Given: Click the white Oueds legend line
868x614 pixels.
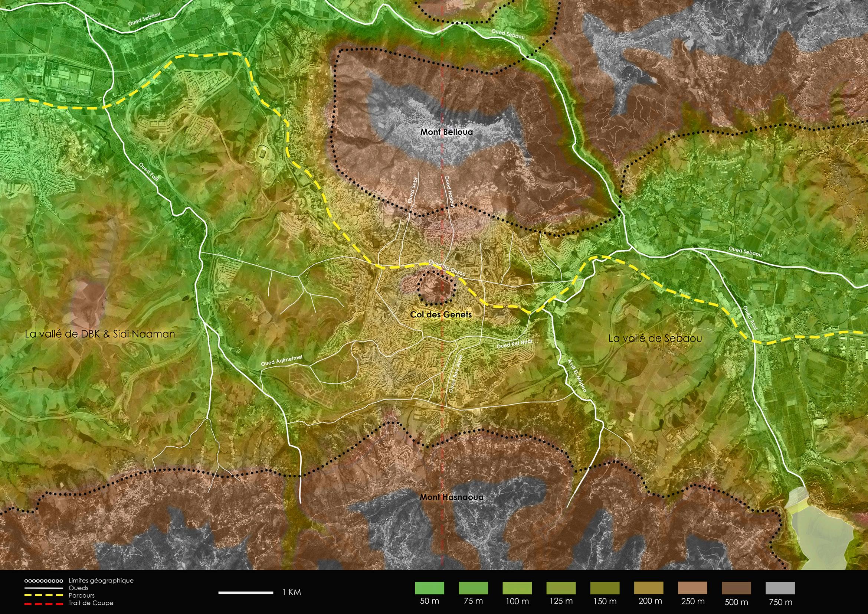Looking at the screenshot, I should (44, 588).
